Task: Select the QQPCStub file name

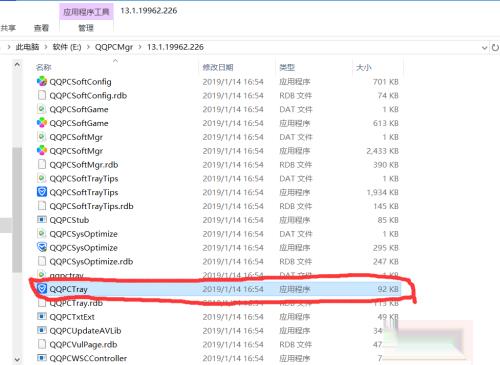Action: pyautogui.click(x=69, y=220)
